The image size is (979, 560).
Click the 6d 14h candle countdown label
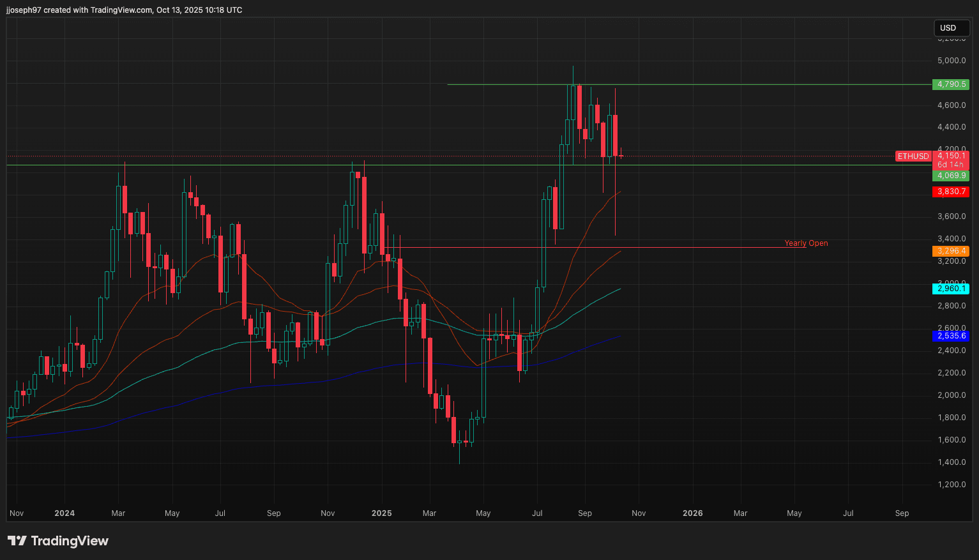click(950, 165)
